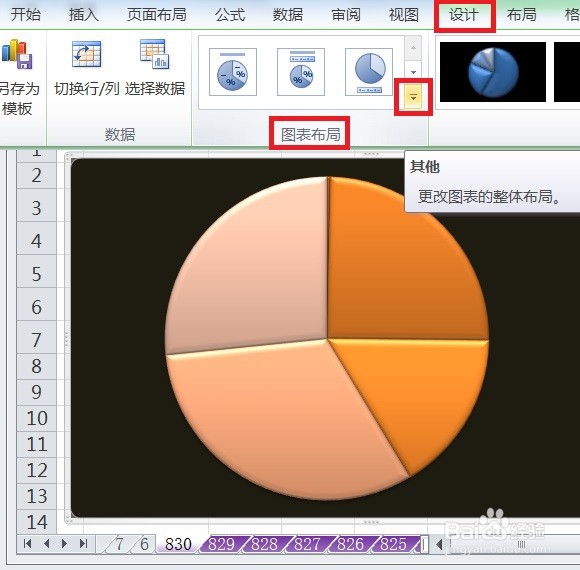The height and width of the screenshot is (570, 580).
Task: Select row 10 header
Action: 36,418
